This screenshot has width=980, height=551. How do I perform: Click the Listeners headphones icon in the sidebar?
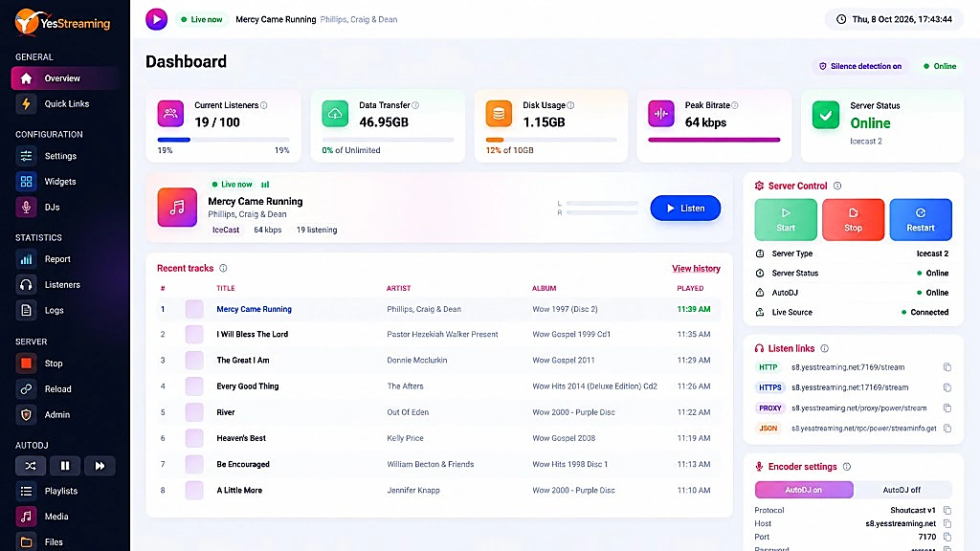click(x=26, y=284)
